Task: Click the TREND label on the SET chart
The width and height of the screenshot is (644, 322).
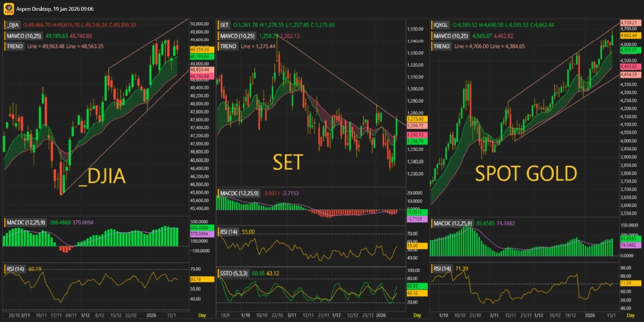Action: point(228,47)
